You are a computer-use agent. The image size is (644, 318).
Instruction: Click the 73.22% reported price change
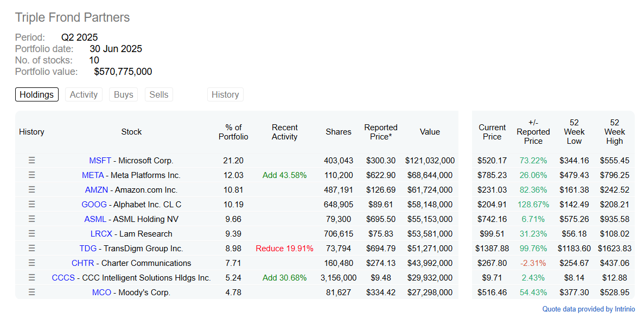click(533, 161)
